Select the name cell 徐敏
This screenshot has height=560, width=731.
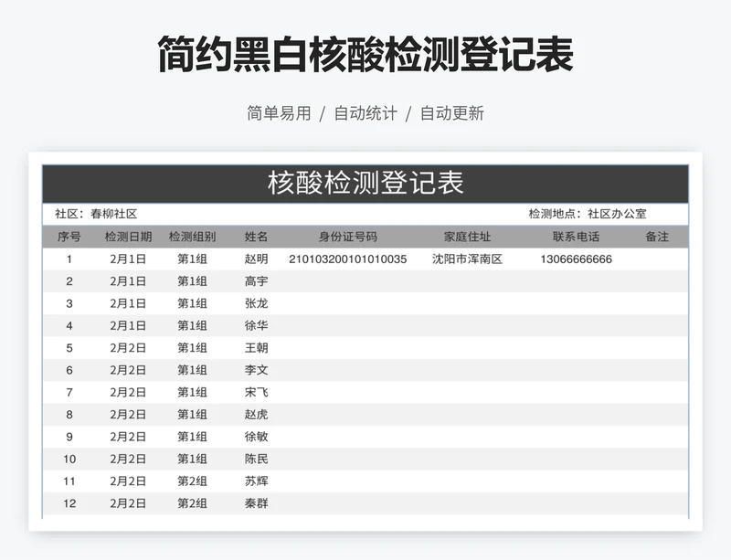click(x=257, y=437)
